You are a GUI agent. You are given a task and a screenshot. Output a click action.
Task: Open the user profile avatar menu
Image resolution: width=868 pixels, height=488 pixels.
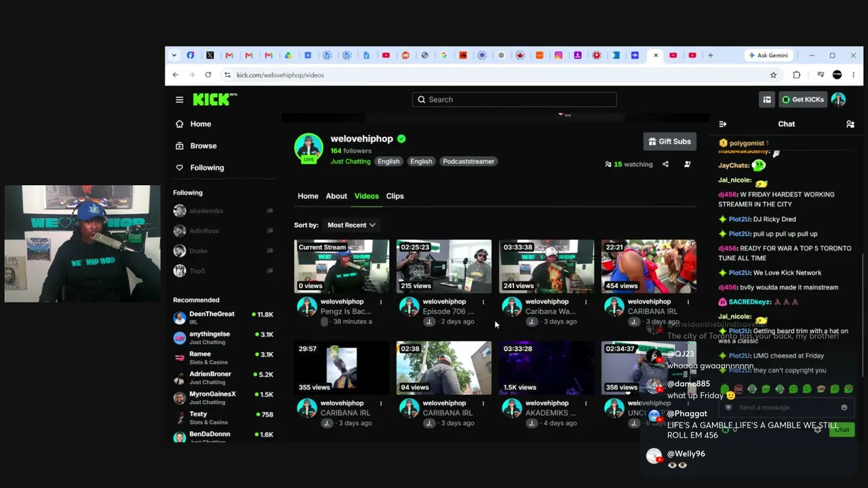point(839,100)
